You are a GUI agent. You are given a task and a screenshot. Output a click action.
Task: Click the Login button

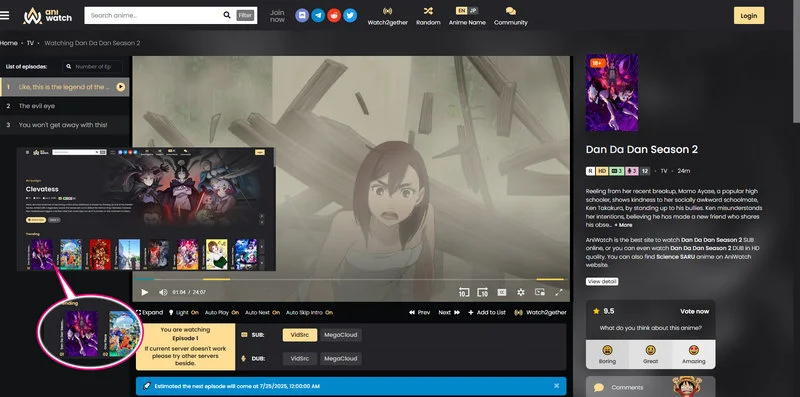(x=748, y=15)
